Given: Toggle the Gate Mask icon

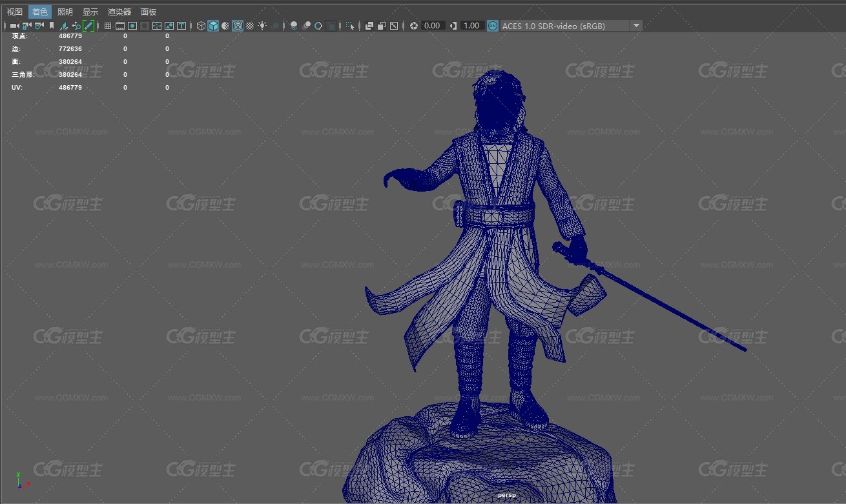Looking at the screenshot, I should pyautogui.click(x=145, y=26).
